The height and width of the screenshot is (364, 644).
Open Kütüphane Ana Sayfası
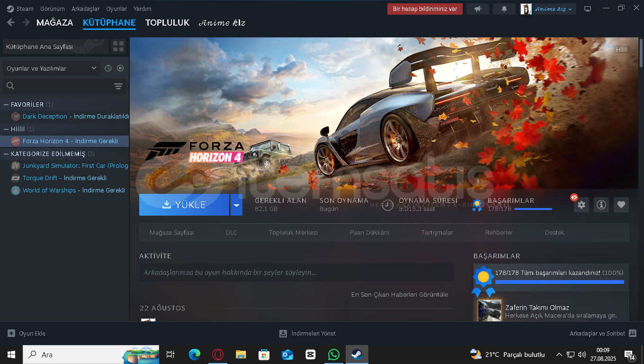(x=55, y=46)
